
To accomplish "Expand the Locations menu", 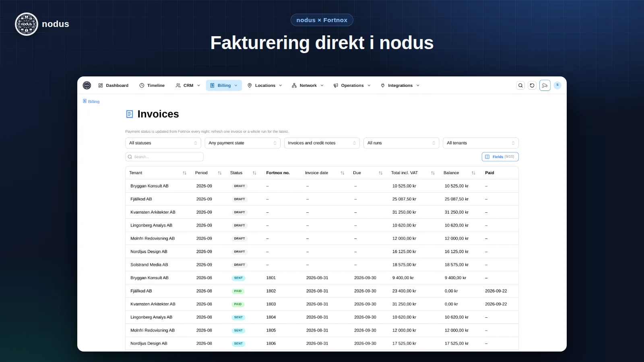I will tap(265, 85).
